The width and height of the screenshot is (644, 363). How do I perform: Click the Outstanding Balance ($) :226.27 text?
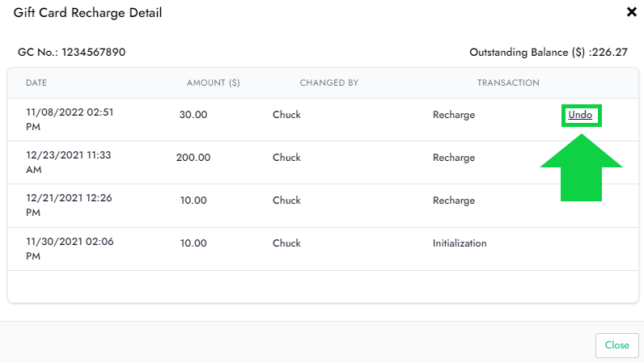549,53
